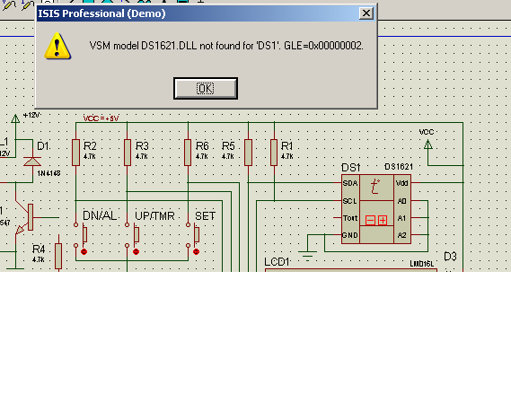Click the A0 pin label
The height and width of the screenshot is (420, 511).
point(401,201)
